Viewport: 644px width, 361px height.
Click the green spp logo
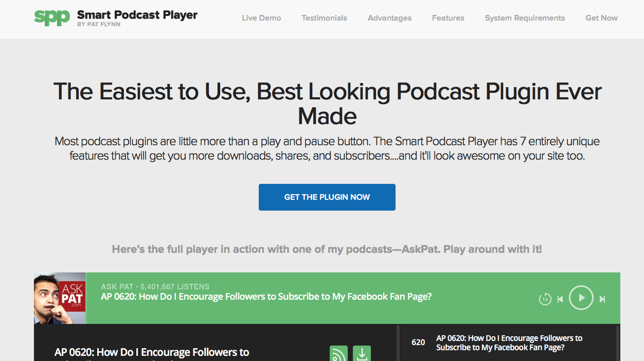(x=51, y=18)
